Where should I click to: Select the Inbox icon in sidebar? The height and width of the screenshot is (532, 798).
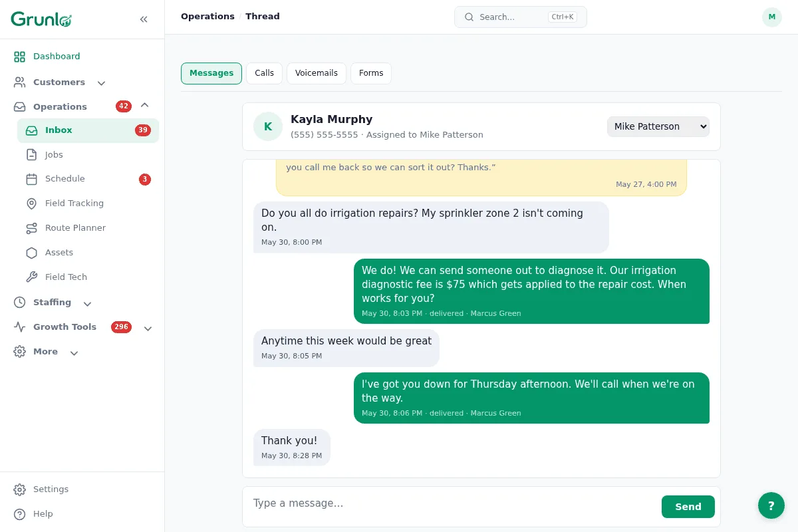pyautogui.click(x=31, y=130)
